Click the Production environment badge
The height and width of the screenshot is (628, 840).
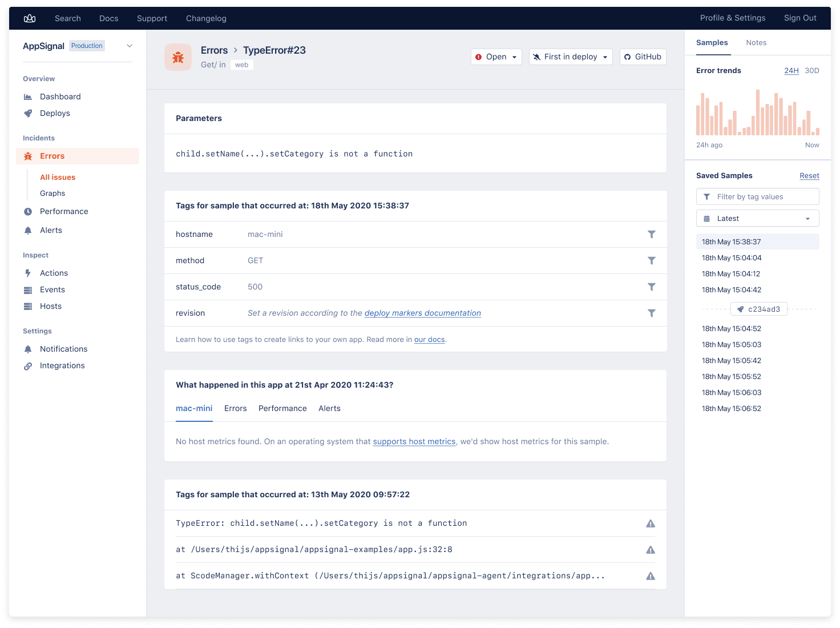pyautogui.click(x=87, y=46)
